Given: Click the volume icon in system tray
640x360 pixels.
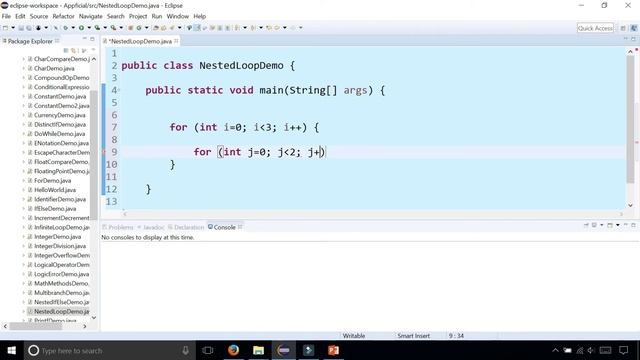Looking at the screenshot, I should click(x=591, y=350).
